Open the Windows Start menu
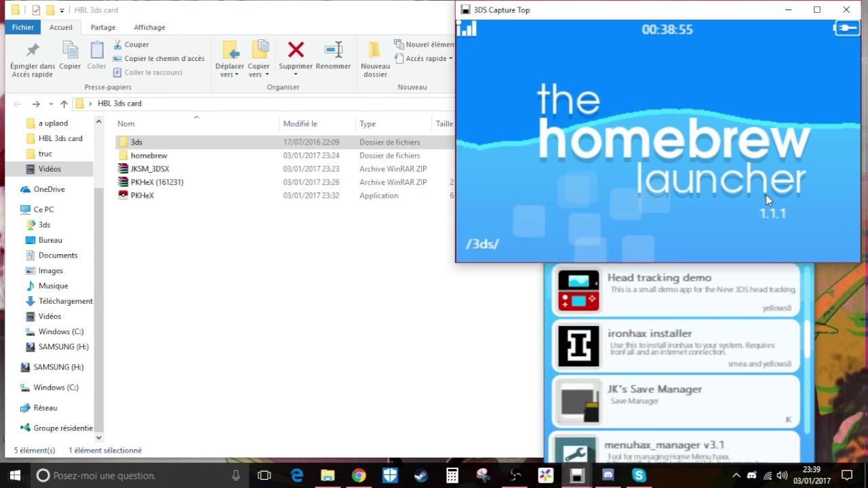Image resolution: width=868 pixels, height=488 pixels. point(15,476)
